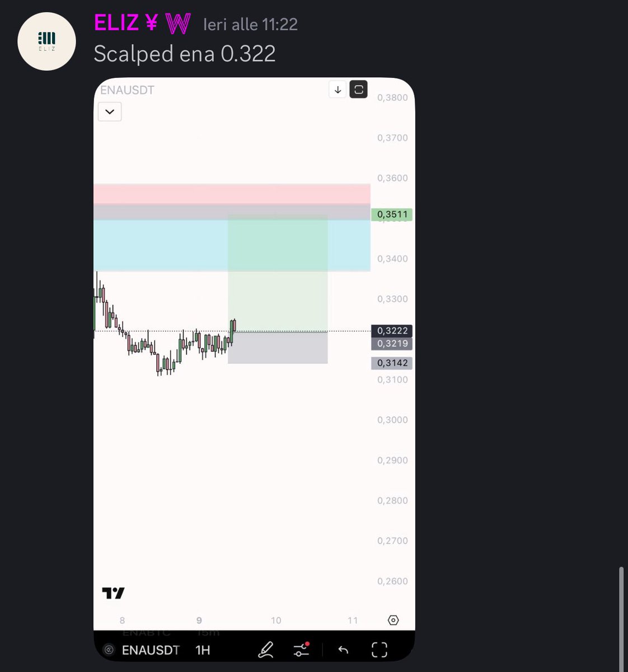The image size is (628, 672).
Task: Expand the chevron dropdown under ENAUSDT
Action: coord(110,111)
